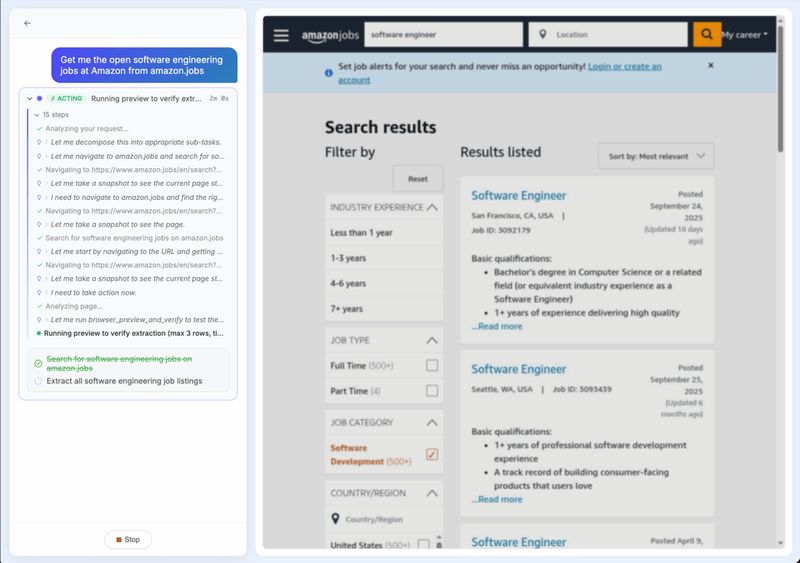Untick the Software Development checkbox
This screenshot has width=800, height=563.
[x=432, y=454]
